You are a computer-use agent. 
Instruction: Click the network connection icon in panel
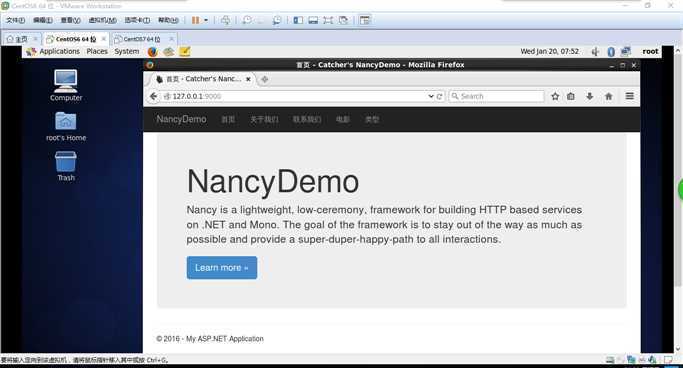pyautogui.click(x=626, y=52)
